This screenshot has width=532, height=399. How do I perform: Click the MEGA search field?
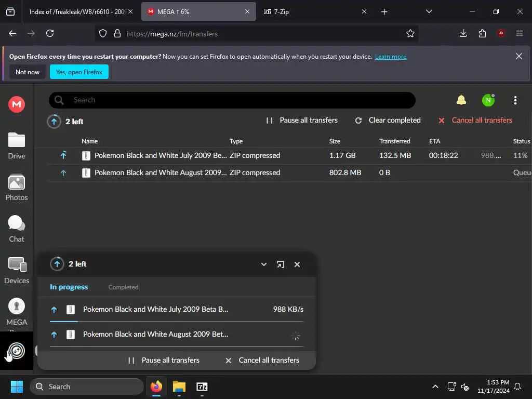[x=232, y=100]
